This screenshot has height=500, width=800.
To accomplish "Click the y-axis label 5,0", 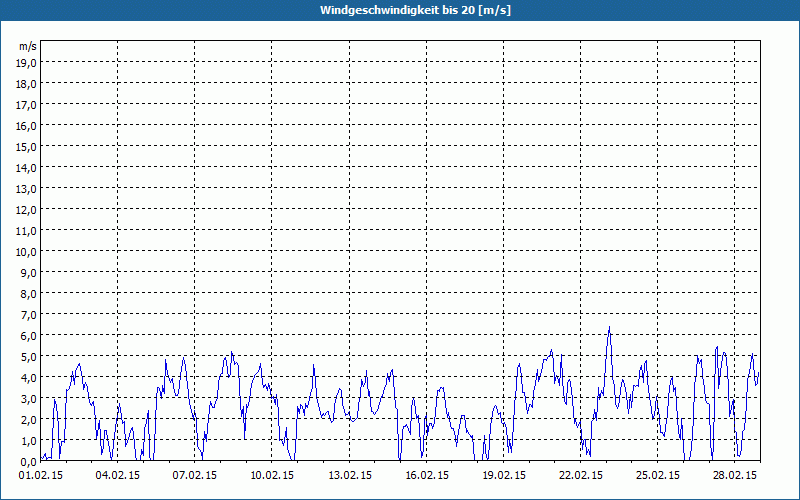I will tap(30, 357).
